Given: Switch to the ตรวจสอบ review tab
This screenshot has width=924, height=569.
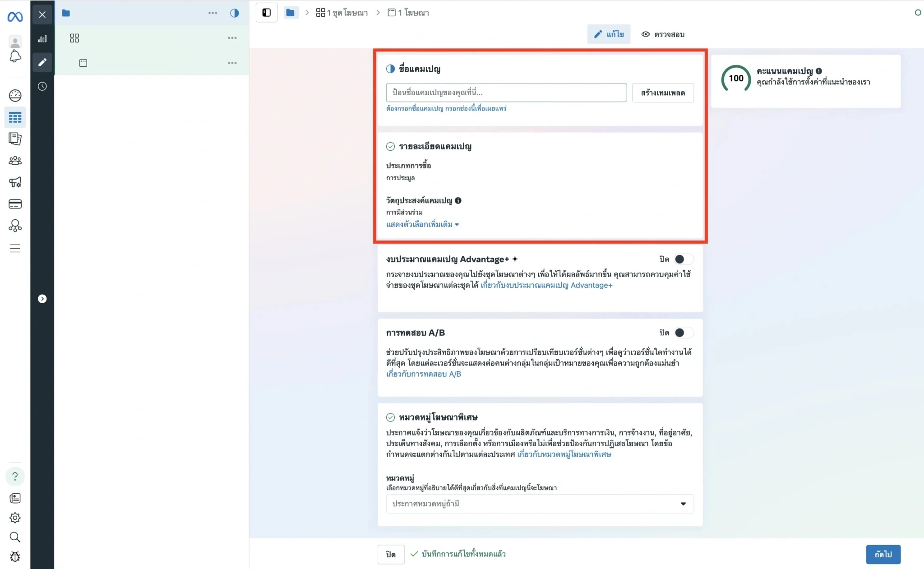Looking at the screenshot, I should [x=663, y=34].
